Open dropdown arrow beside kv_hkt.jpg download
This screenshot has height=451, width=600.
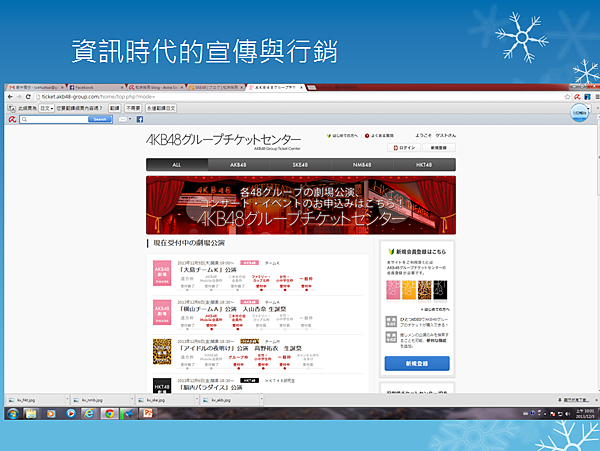(67, 400)
